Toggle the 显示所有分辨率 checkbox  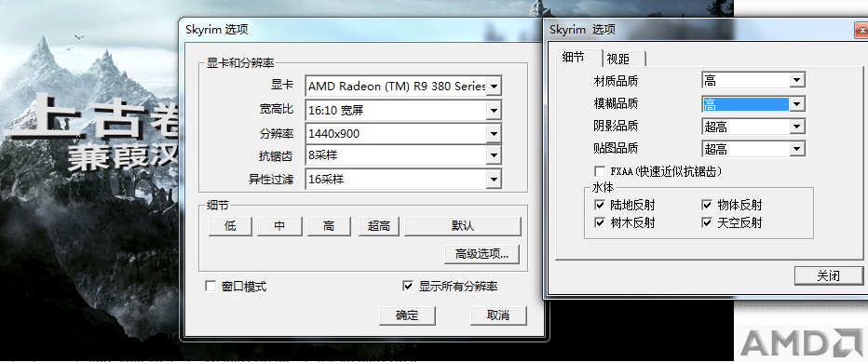coord(408,287)
